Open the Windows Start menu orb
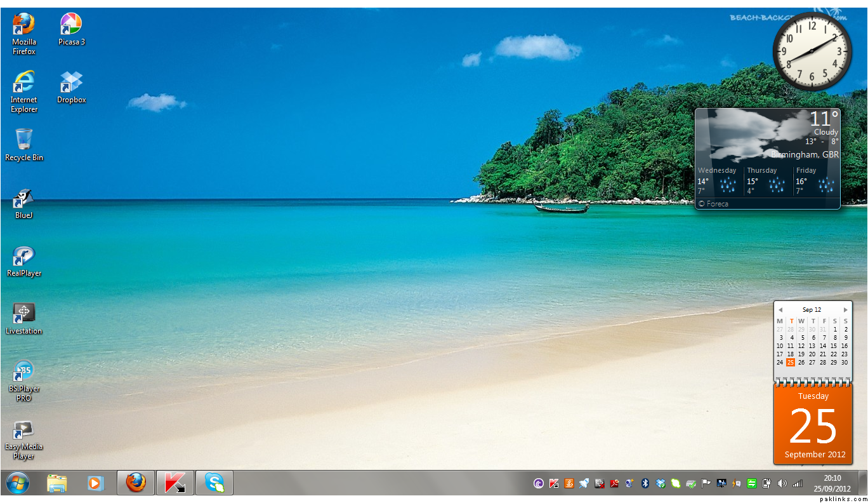 pos(17,483)
